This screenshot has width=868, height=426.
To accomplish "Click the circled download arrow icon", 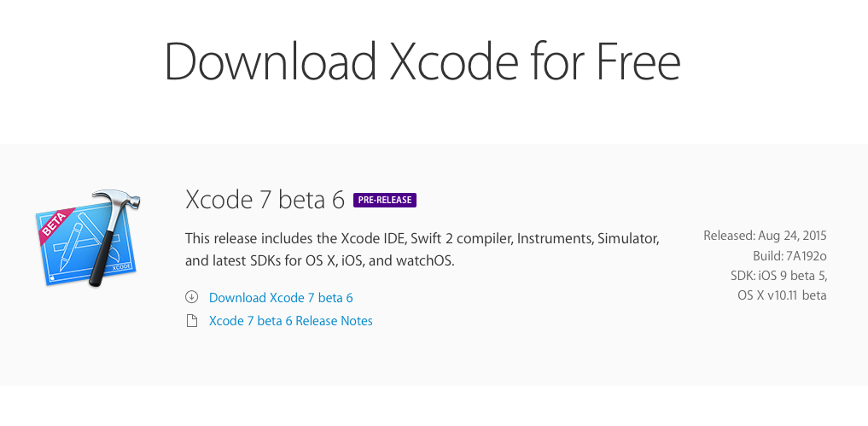I will [191, 298].
